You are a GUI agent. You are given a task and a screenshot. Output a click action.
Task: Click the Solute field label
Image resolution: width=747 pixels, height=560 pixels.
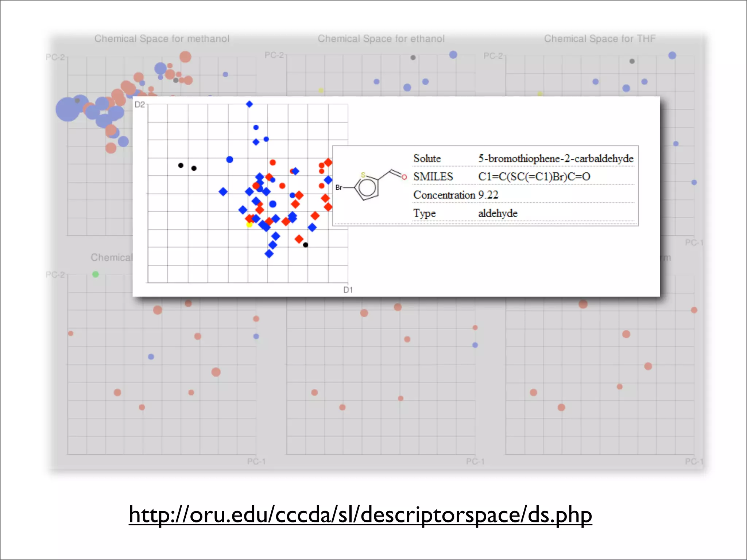coord(427,159)
